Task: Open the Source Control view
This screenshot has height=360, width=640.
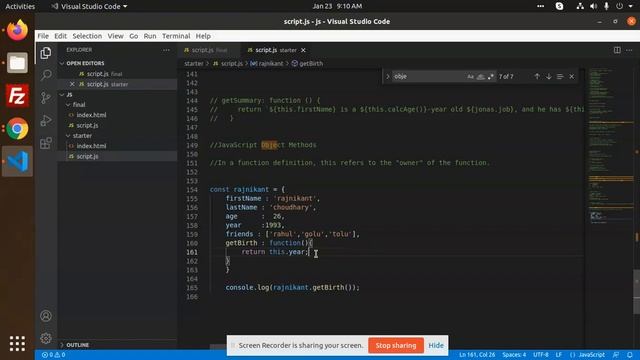Action: click(46, 98)
